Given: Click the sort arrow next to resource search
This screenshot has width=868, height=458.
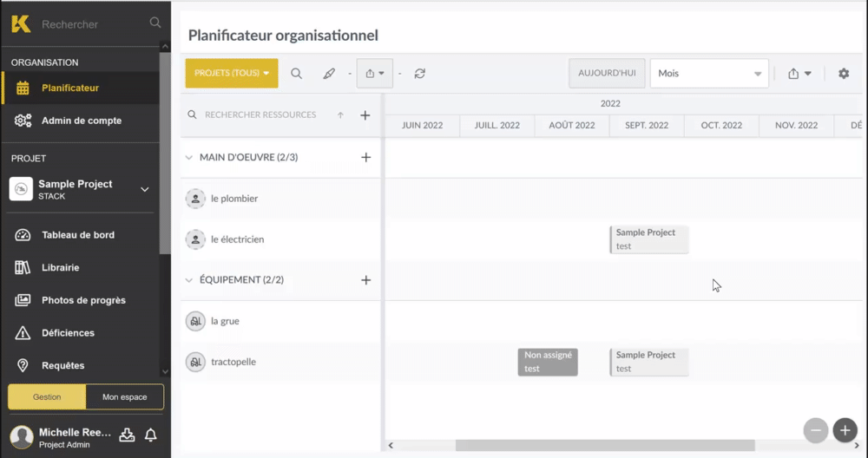Looking at the screenshot, I should click(340, 115).
